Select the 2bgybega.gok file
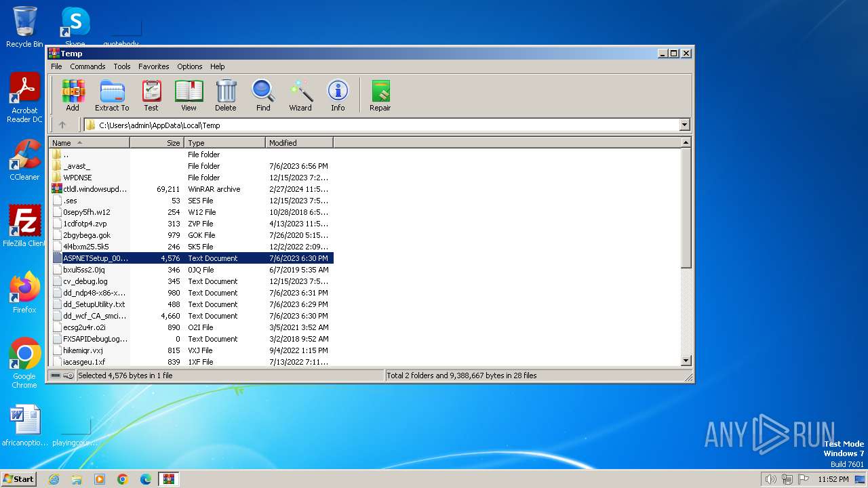The image size is (868, 488). (x=191, y=235)
